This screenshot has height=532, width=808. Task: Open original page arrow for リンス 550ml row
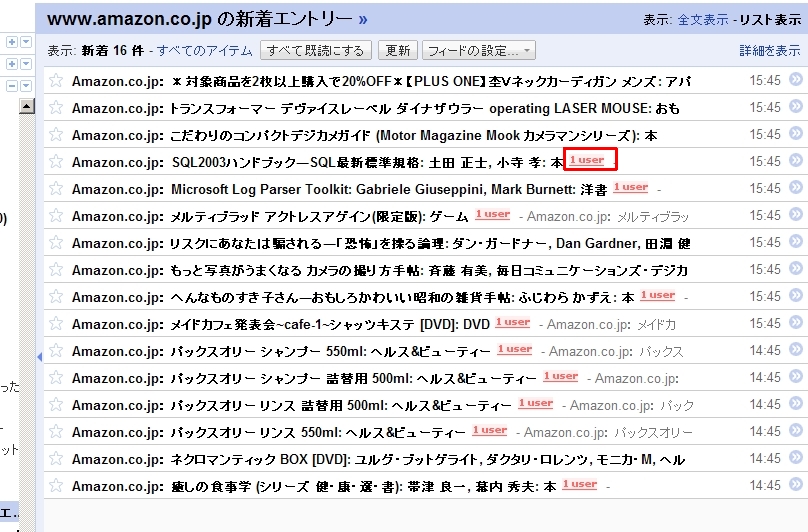coord(796,430)
